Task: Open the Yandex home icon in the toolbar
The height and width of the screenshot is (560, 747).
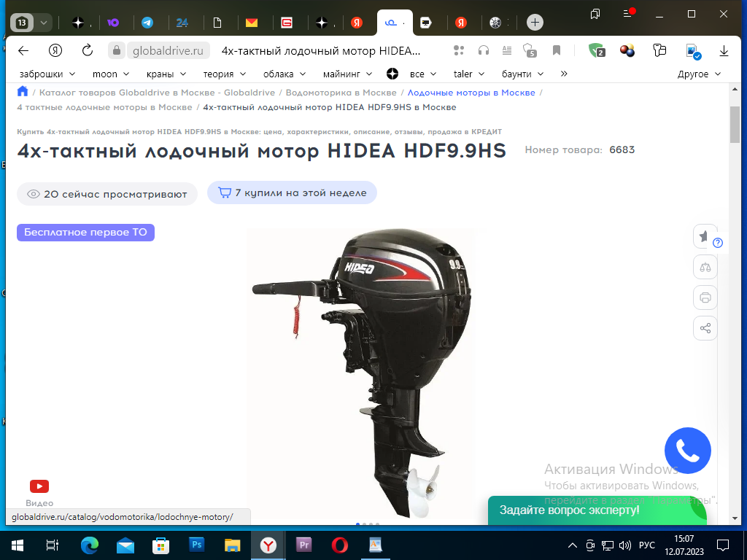Action: click(x=55, y=50)
